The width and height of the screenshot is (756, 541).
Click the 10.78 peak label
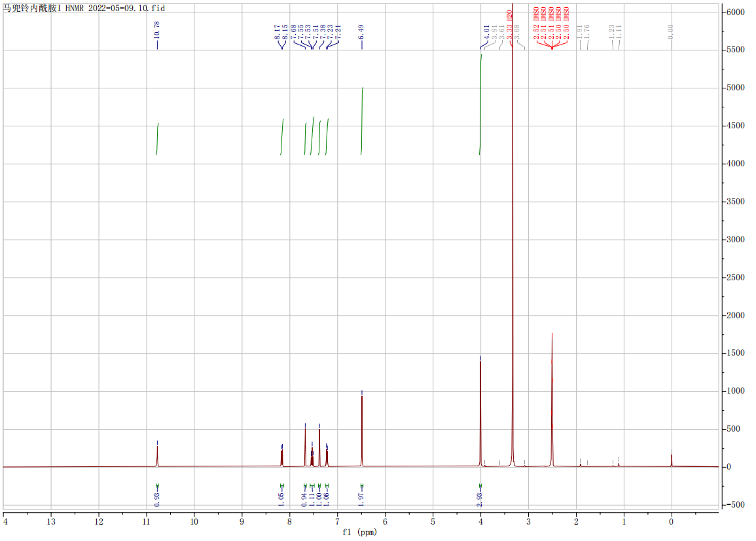pyautogui.click(x=157, y=30)
